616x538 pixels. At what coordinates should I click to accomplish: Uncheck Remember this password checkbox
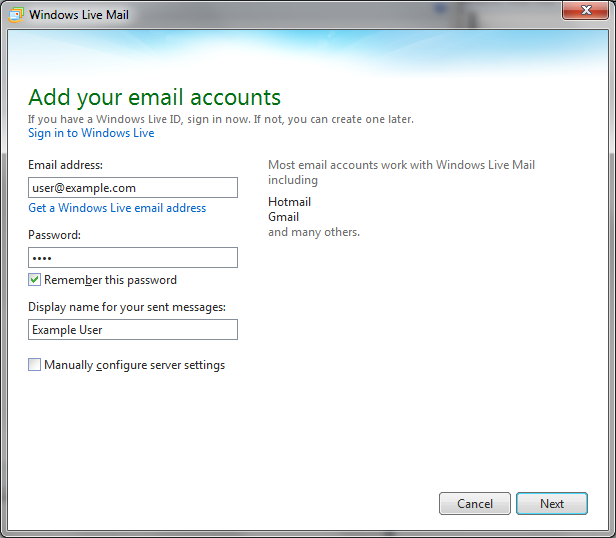pos(35,280)
